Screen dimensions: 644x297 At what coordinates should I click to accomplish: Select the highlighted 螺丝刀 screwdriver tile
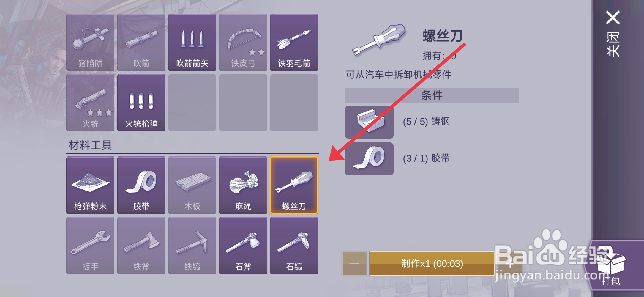[x=294, y=185]
